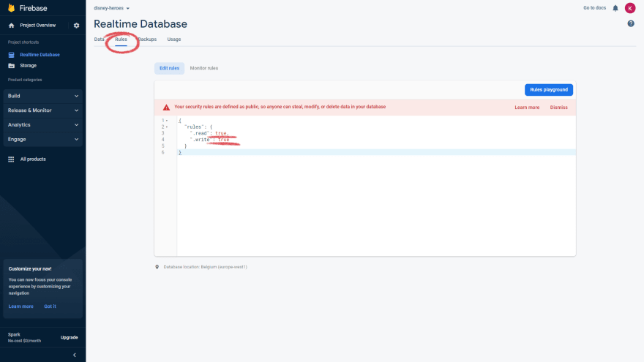Open All products page
This screenshot has height=362, width=644.
33,159
